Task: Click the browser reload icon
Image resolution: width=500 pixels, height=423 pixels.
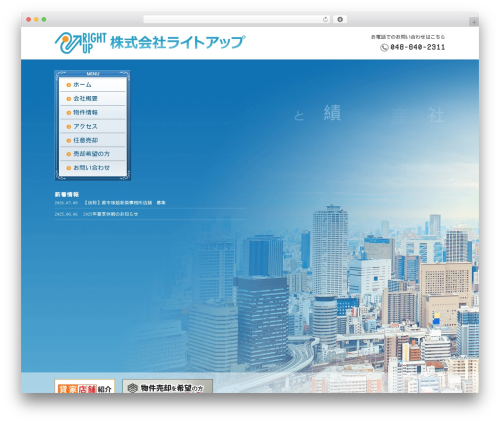Action: coord(325,20)
